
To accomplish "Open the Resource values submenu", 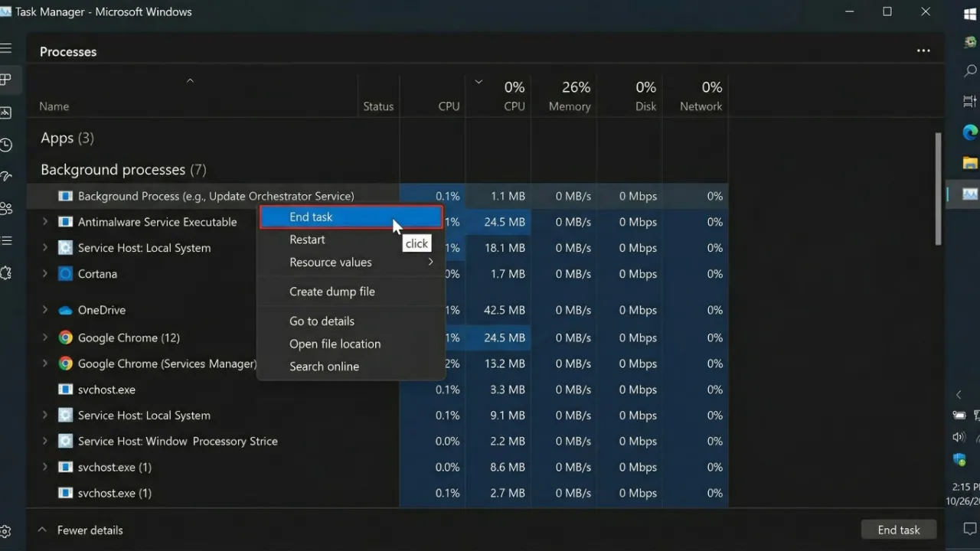I will [331, 262].
